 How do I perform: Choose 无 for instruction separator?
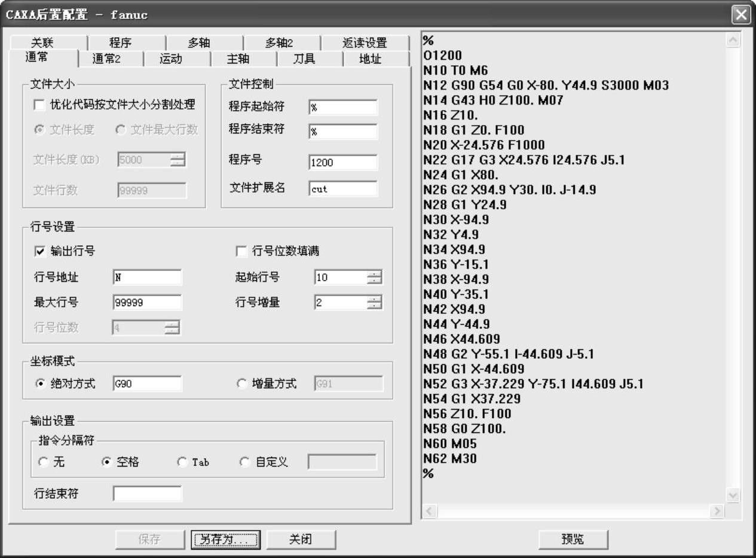pos(43,462)
